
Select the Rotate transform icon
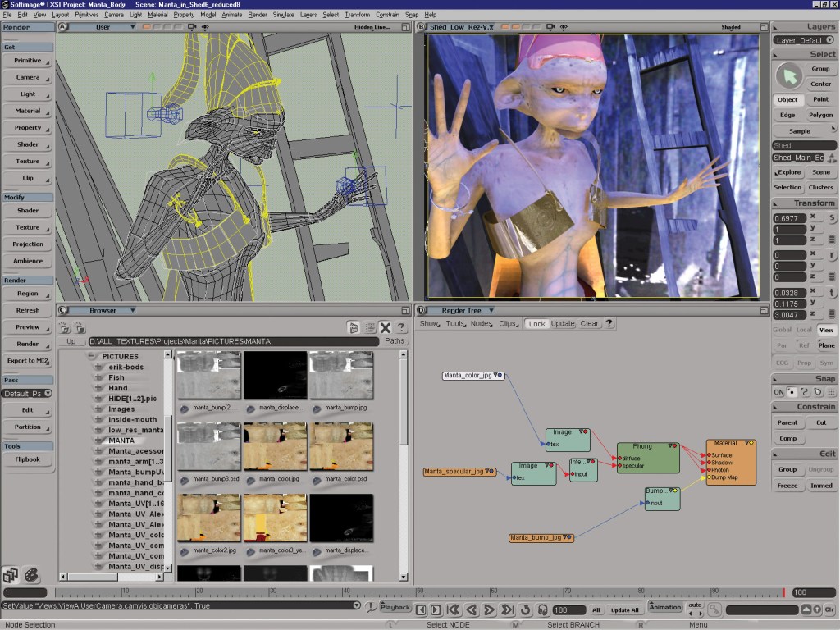coord(832,254)
